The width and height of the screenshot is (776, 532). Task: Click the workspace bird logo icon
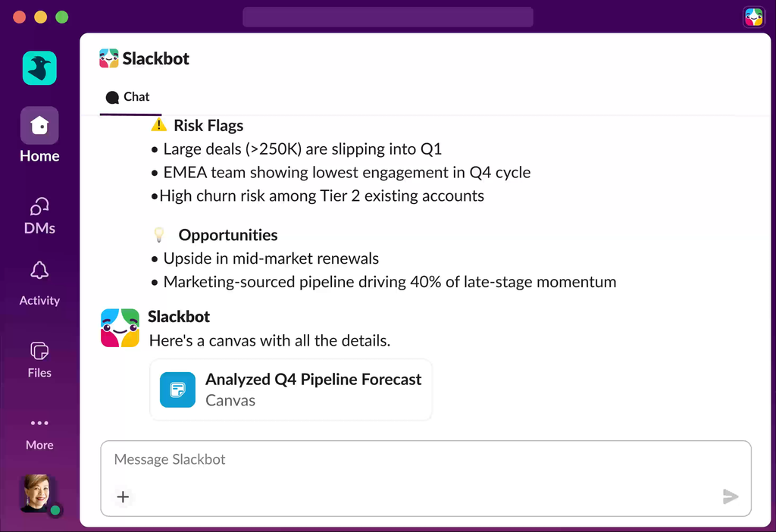(x=39, y=68)
